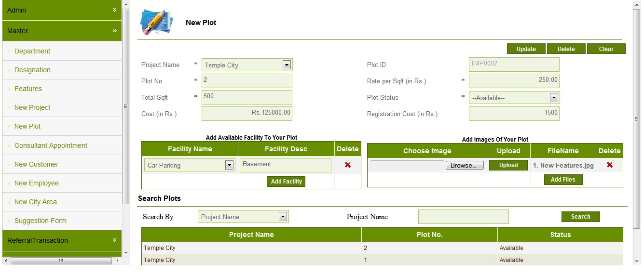644x275 pixels.
Task: Collapse the Admin section chevron
Action: [115, 10]
